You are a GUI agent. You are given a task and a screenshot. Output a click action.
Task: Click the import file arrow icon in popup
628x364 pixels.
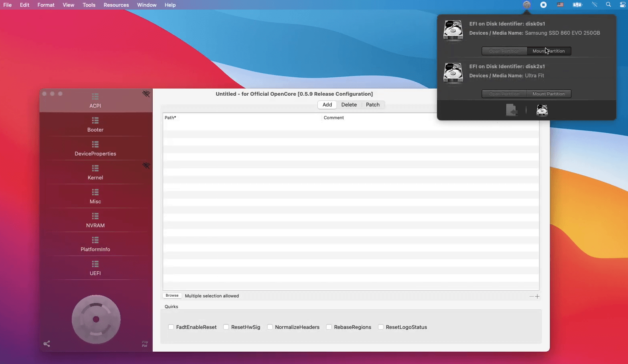[x=511, y=110]
